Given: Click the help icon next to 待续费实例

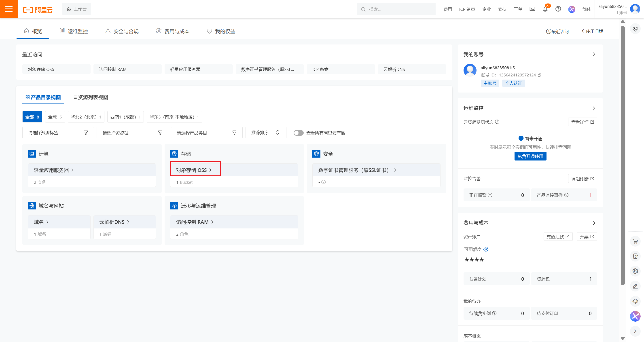Looking at the screenshot, I should click(494, 313).
